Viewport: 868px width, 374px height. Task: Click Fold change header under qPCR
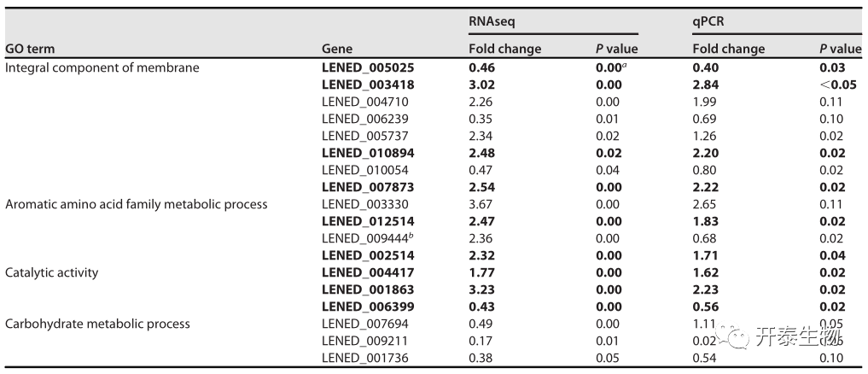[x=728, y=49]
